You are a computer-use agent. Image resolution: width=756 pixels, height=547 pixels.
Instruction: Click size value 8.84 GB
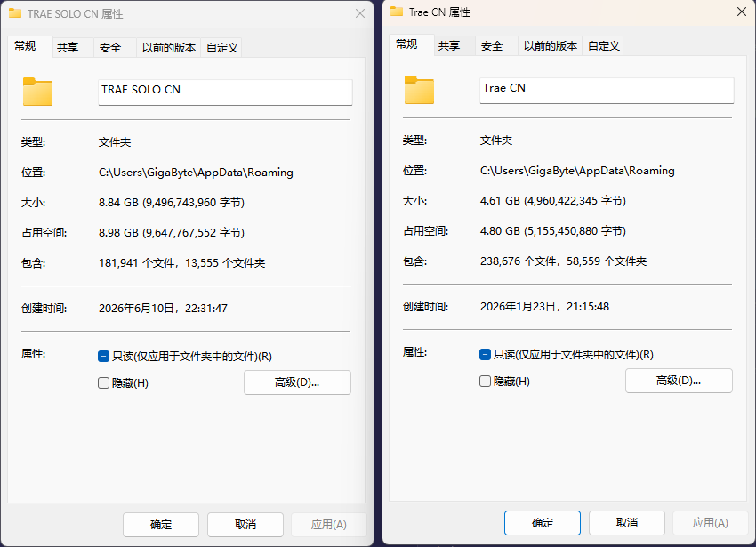[x=172, y=202]
